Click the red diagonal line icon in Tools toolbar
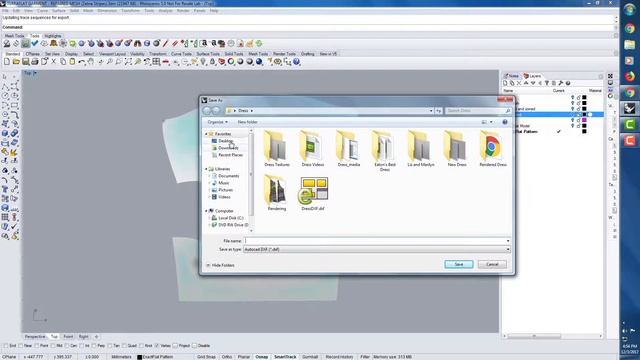 click(165, 43)
